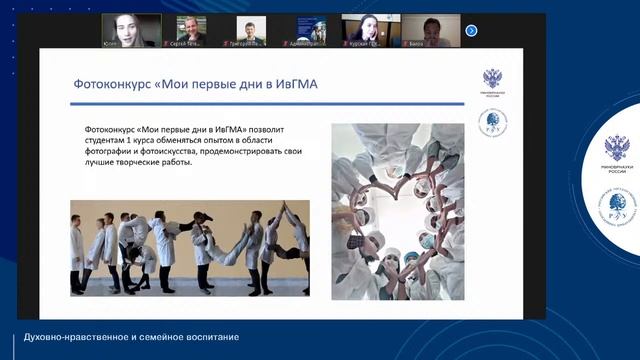Select the last participant tile beside the arrow
Viewport: 640px width, 360px height.
point(431,31)
